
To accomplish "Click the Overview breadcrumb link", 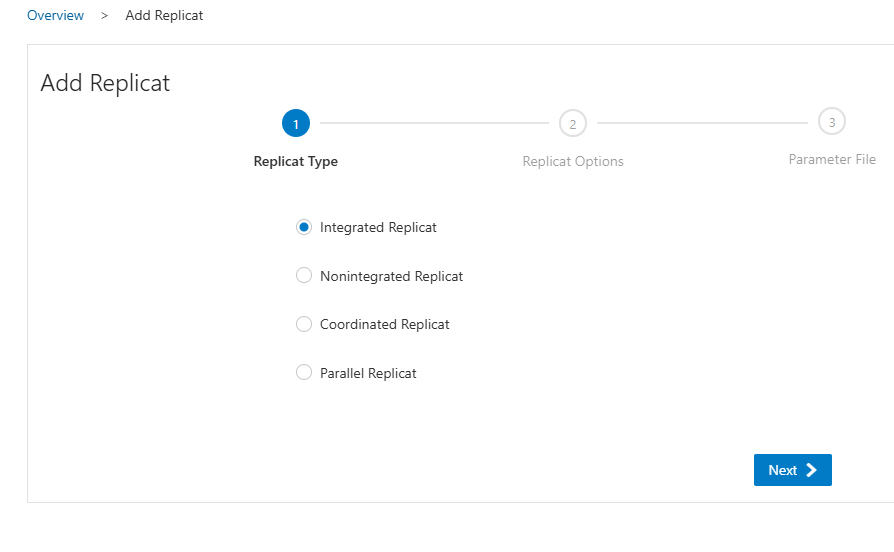I will (x=55, y=16).
